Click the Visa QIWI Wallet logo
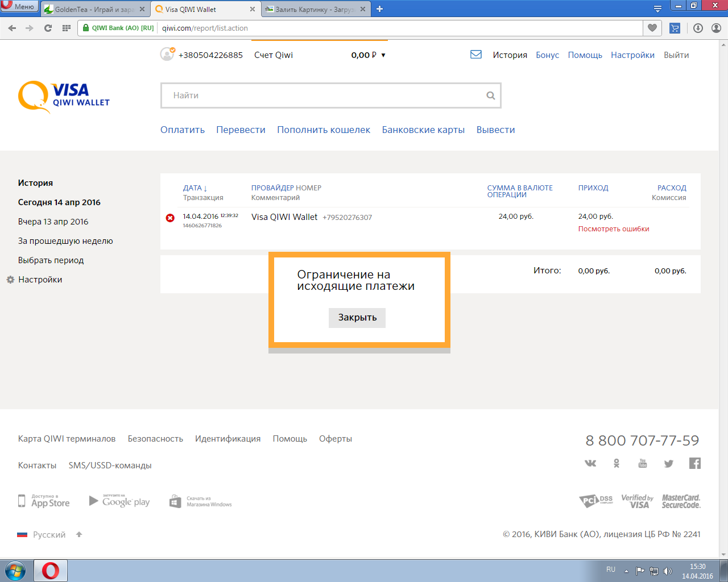728x582 pixels. (64, 97)
